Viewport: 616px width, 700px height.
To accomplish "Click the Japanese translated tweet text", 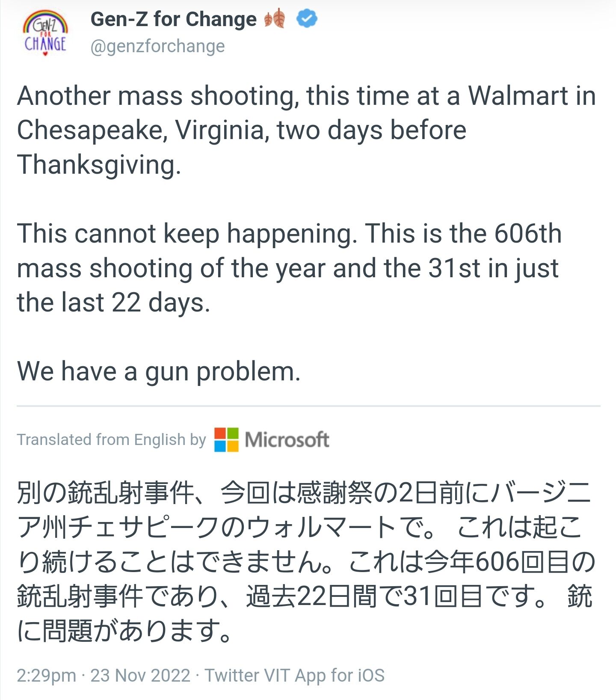I will coord(299,561).
